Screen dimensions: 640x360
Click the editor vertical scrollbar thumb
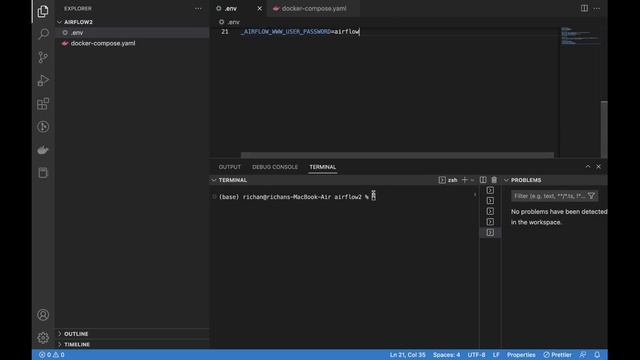tap(604, 129)
